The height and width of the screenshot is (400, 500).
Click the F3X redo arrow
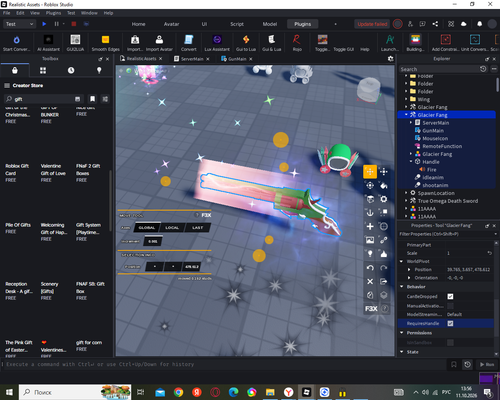[384, 268]
